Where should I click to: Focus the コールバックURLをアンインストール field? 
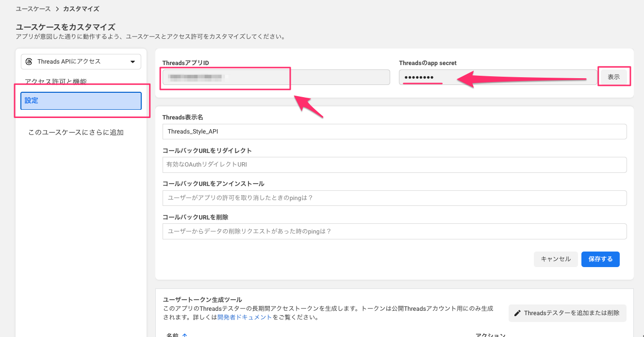pos(394,198)
